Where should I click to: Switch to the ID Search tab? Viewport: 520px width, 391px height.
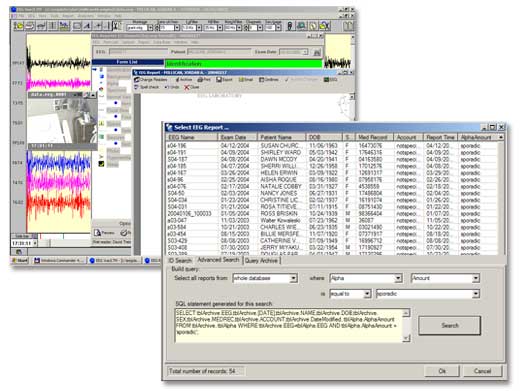180,260
